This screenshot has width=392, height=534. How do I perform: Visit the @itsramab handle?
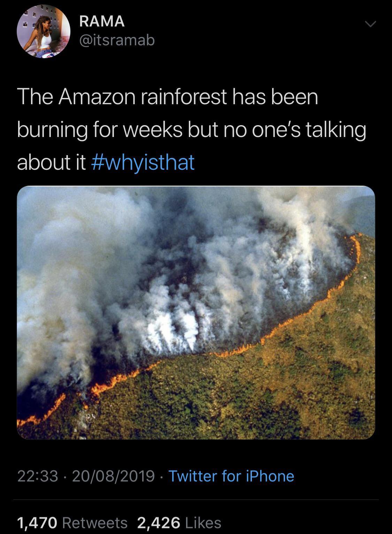117,41
